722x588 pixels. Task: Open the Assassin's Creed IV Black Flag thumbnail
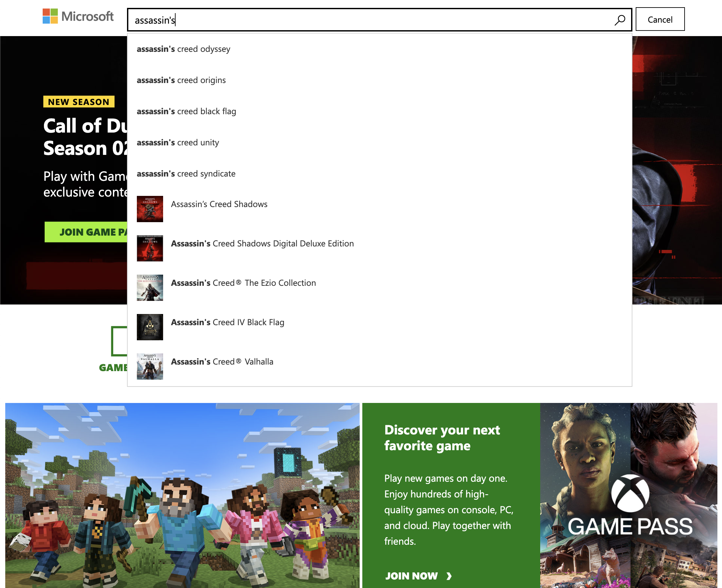click(x=150, y=327)
